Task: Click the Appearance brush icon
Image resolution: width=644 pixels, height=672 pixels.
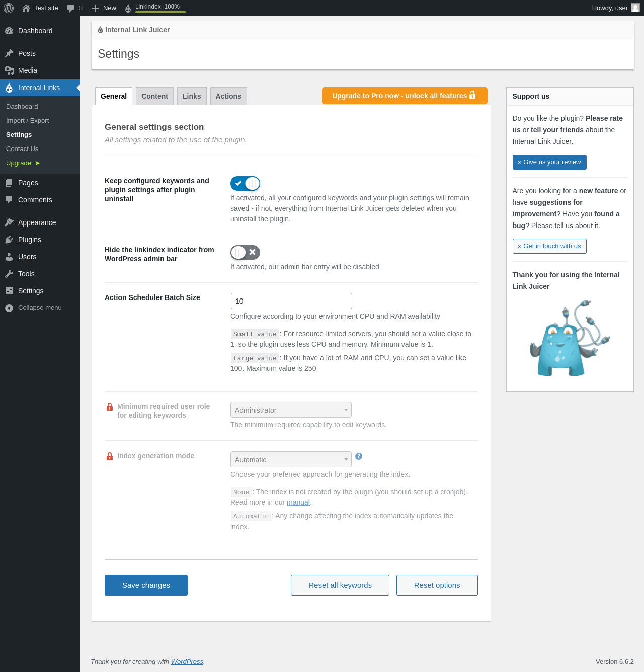Action: coord(9,222)
